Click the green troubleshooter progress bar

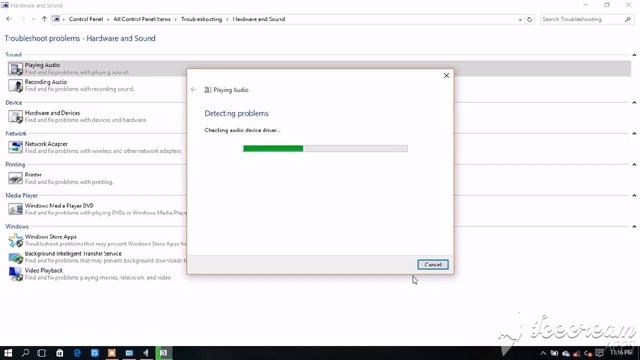pos(325,149)
